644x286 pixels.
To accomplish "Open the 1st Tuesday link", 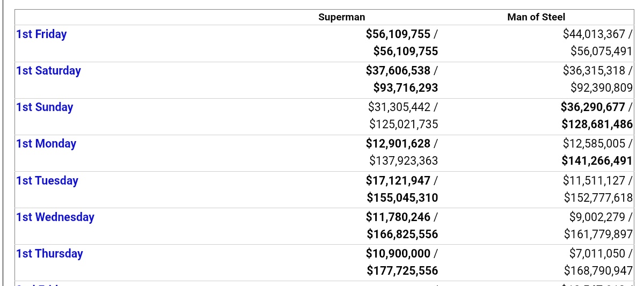I will click(x=47, y=181).
